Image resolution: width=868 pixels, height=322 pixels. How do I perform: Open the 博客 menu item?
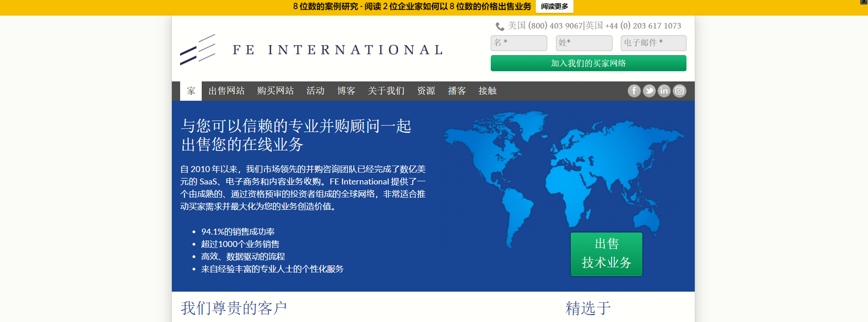(346, 91)
